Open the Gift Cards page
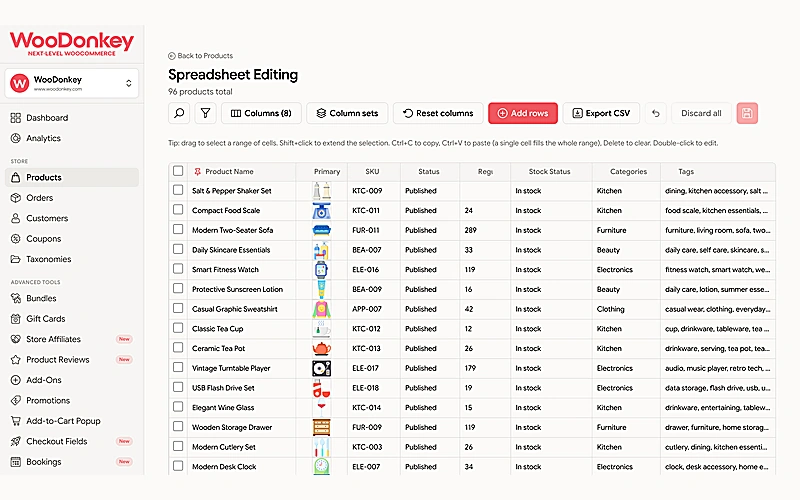Screen dimensions: 800x500 (72, 319)
